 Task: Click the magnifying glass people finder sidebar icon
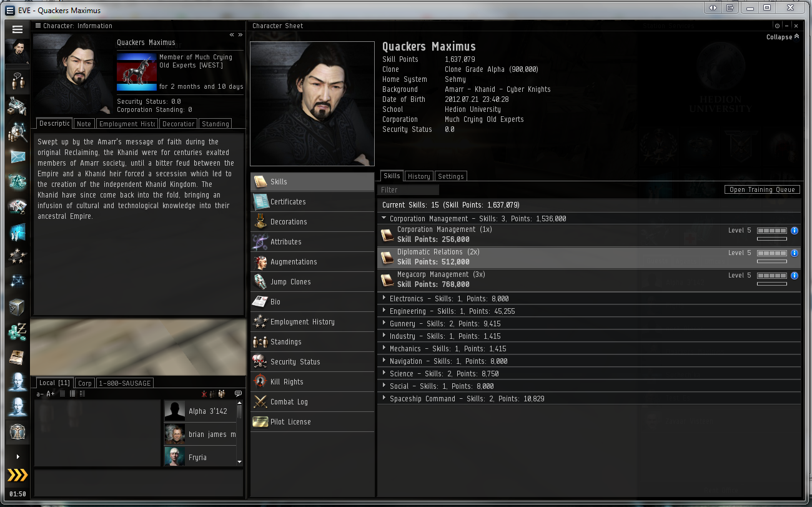(17, 132)
